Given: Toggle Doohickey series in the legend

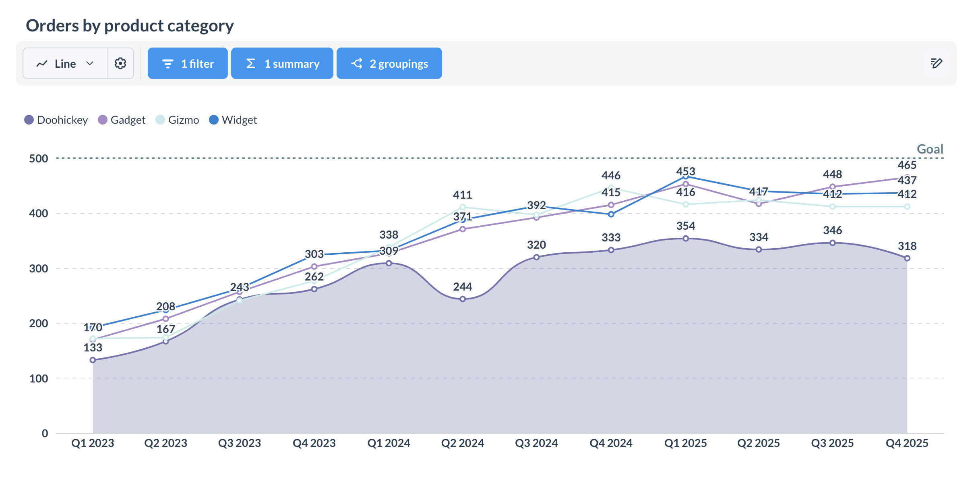Looking at the screenshot, I should pos(62,120).
